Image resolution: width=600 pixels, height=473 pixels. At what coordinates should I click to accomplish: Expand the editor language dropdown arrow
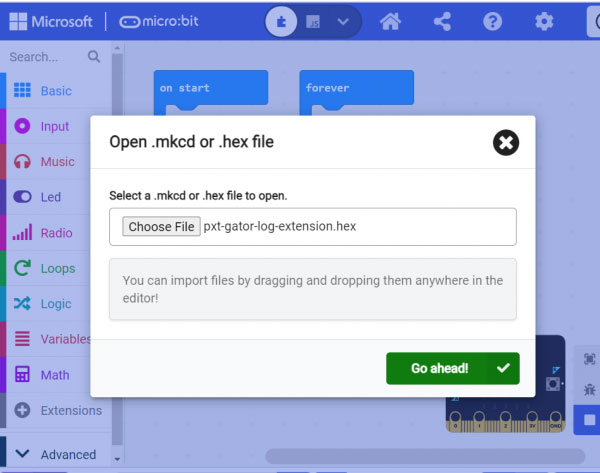pyautogui.click(x=344, y=21)
